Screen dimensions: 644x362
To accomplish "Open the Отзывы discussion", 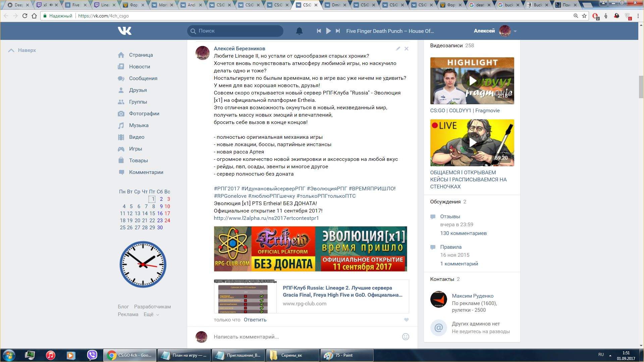I will [x=450, y=217].
